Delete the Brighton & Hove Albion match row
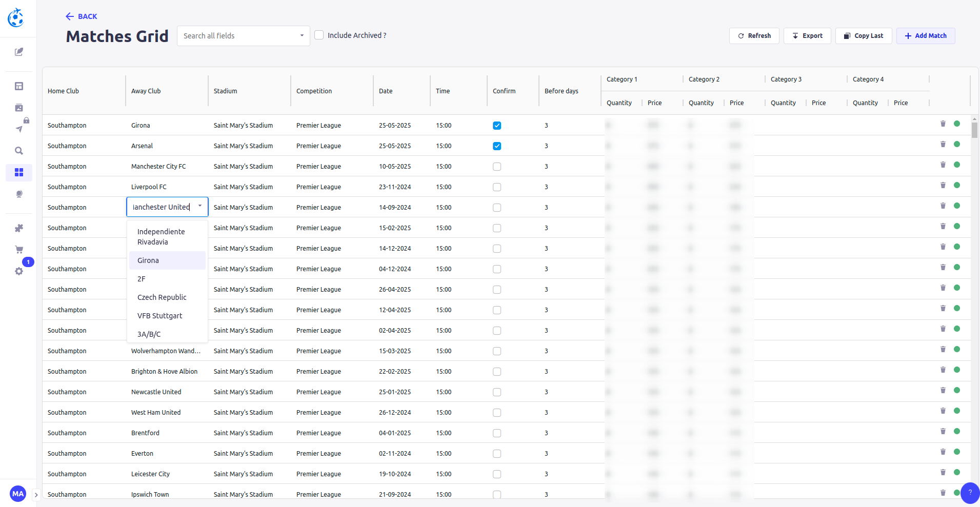The width and height of the screenshot is (980, 507). tap(943, 370)
